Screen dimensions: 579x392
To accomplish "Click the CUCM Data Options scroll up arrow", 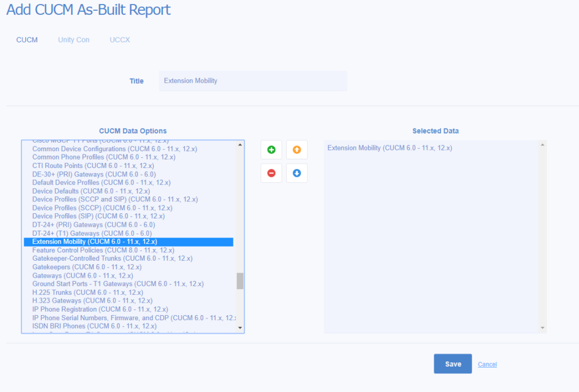I will coord(240,145).
